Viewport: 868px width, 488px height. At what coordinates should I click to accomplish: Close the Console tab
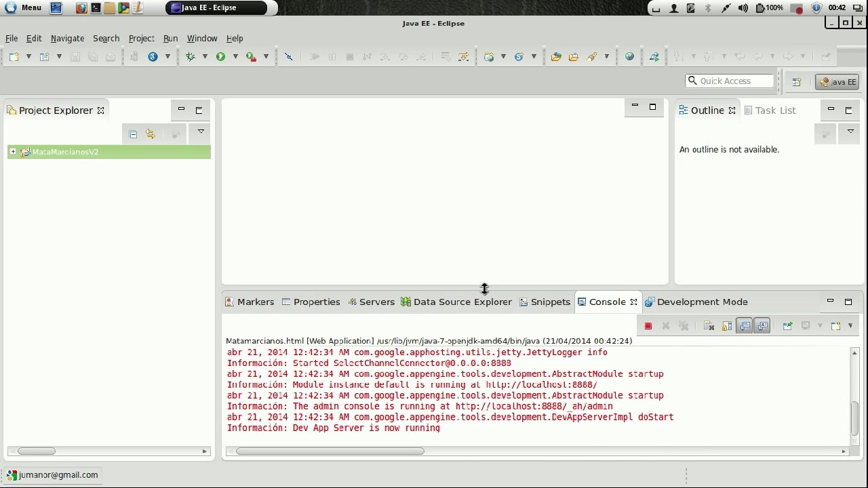(x=633, y=302)
